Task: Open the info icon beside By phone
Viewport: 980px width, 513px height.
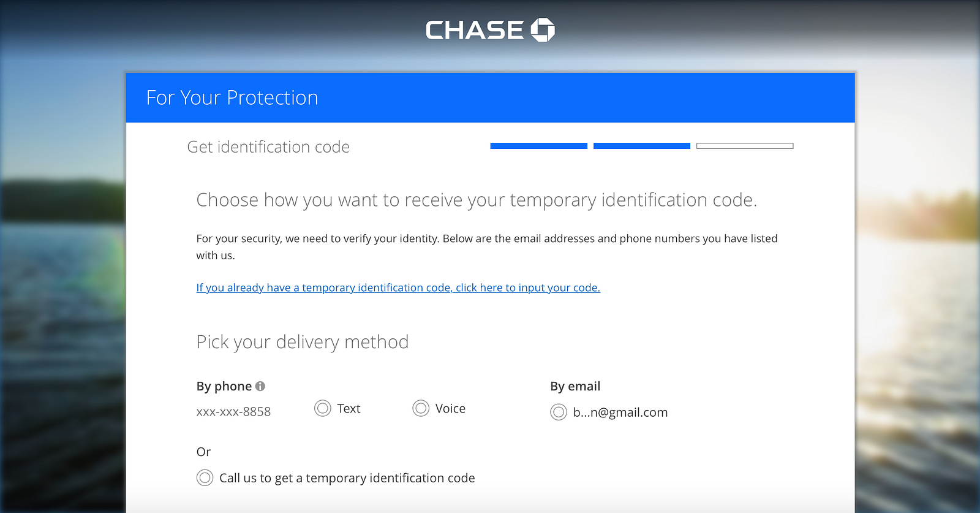Action: coord(260,386)
